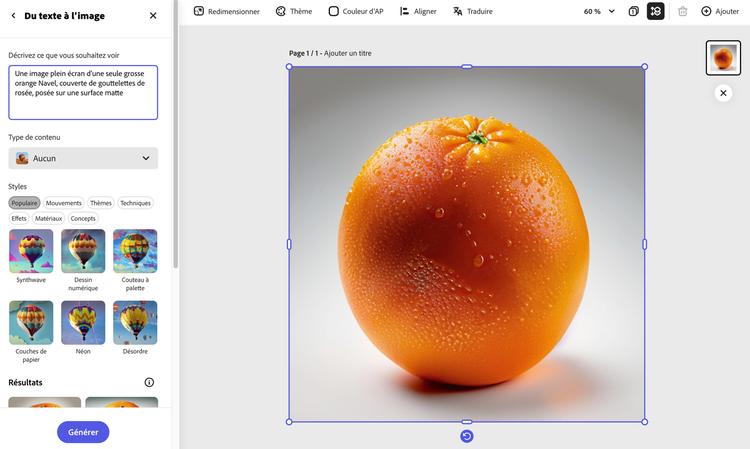Screen dimensions: 750x449
Task: Toggle the dark grid view icon
Action: 656,11
